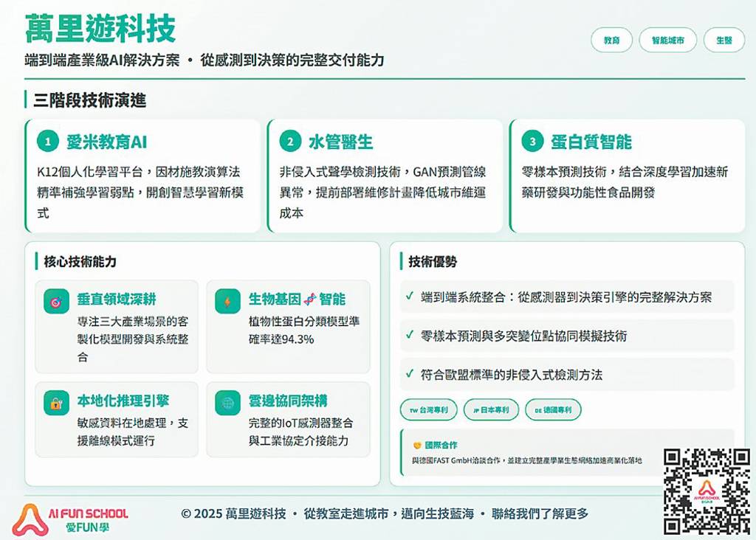Click the number 3 badge for 蛋白質智能
Screen dimensions: 756x540
pyautogui.click(x=532, y=142)
